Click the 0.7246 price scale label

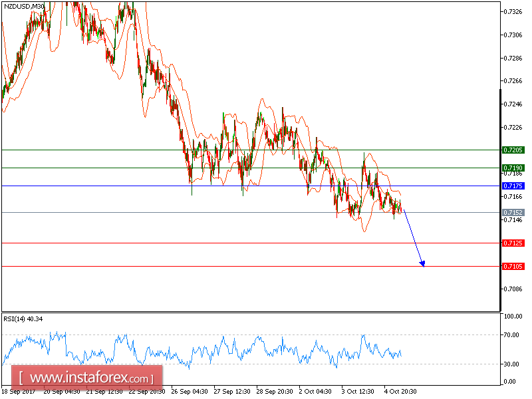(x=513, y=104)
